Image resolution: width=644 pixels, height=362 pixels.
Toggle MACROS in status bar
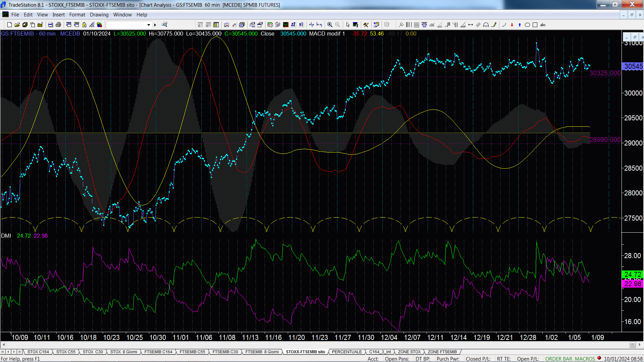pos(585,359)
